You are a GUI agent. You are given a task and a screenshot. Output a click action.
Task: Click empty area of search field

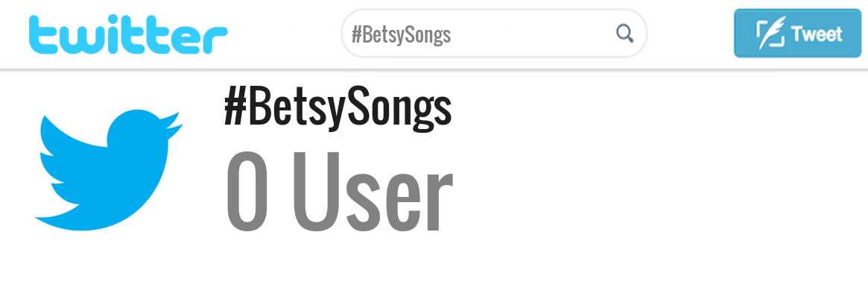(x=531, y=34)
